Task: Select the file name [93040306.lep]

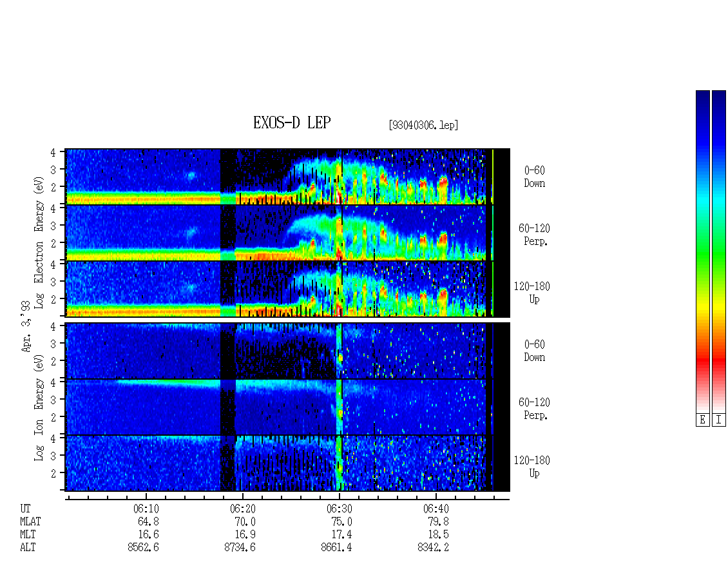Action: click(x=423, y=125)
